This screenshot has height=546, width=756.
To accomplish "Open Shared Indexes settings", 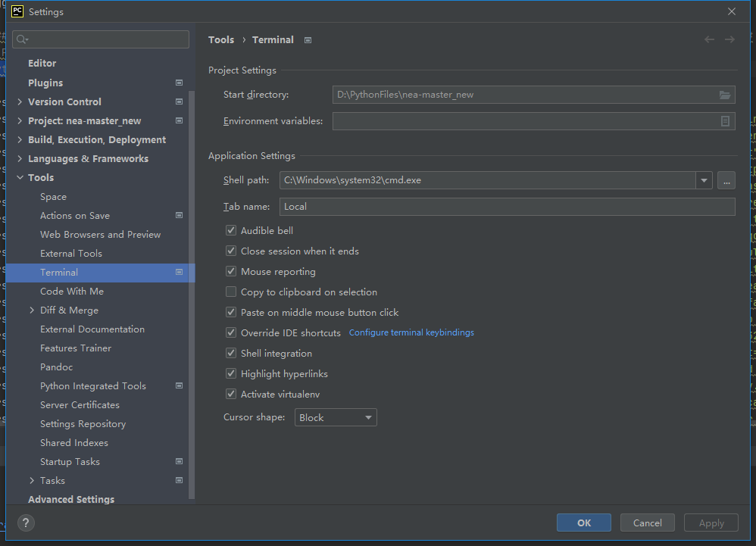I will (x=73, y=443).
